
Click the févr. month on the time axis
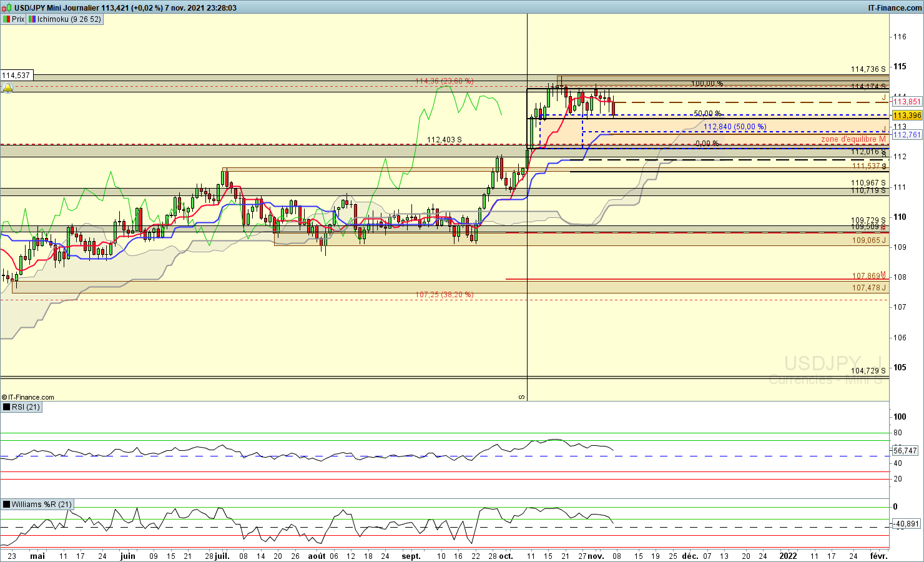(878, 556)
